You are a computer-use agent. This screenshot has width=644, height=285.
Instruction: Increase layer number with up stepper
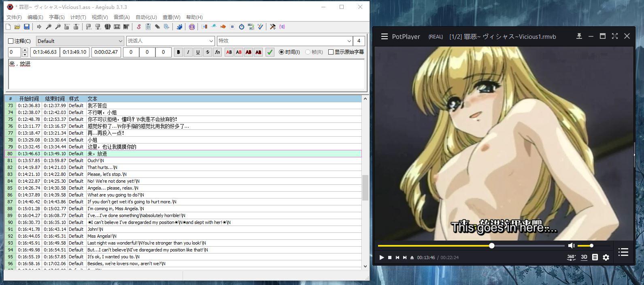(25, 50)
